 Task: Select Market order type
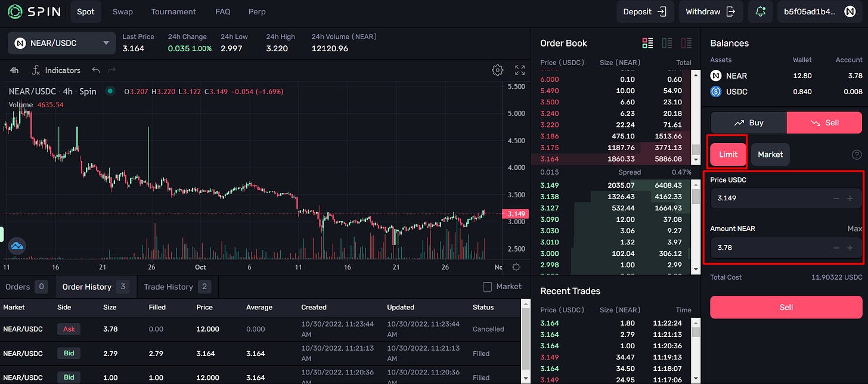click(770, 154)
